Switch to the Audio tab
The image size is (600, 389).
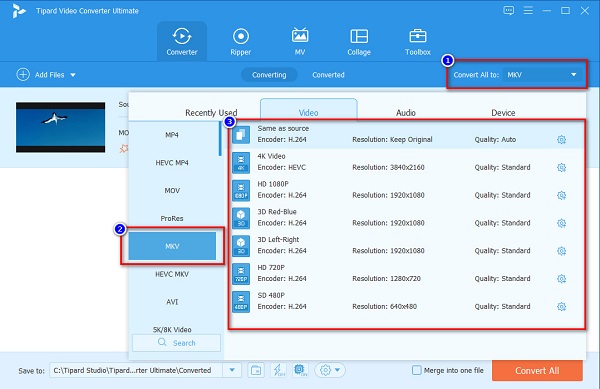pyautogui.click(x=406, y=113)
